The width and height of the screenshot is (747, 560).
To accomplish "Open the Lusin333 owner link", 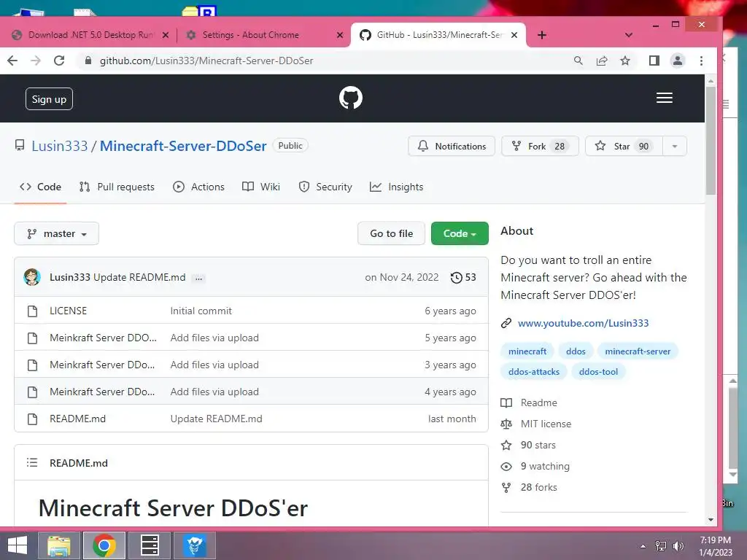I will (60, 146).
